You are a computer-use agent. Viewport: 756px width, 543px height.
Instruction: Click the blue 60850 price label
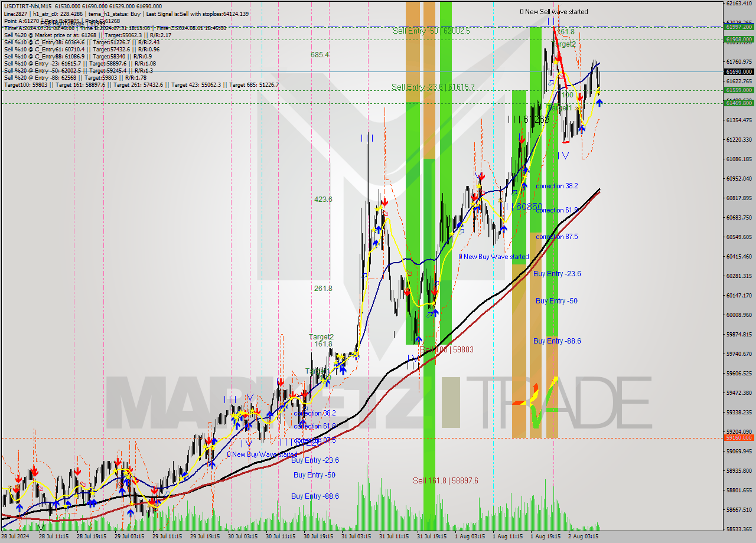click(529, 207)
